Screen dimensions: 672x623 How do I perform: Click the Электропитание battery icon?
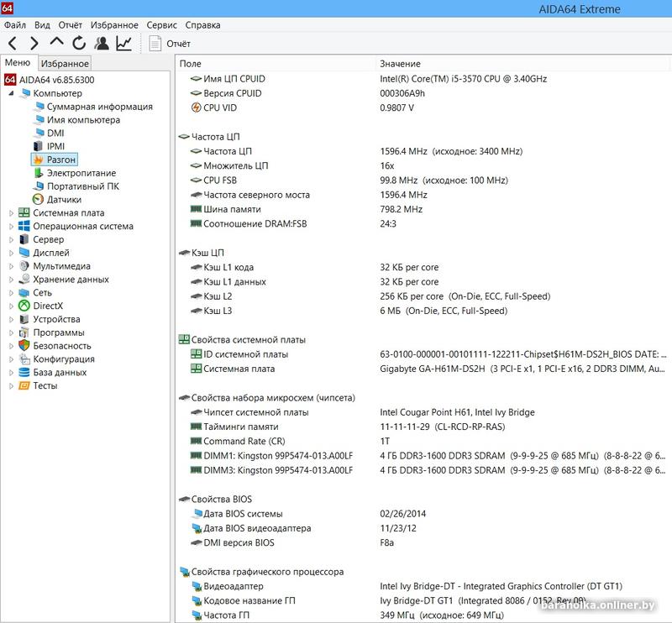[39, 173]
